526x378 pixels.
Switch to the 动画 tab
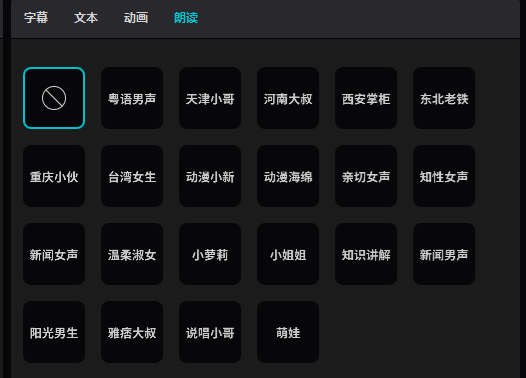click(x=136, y=17)
